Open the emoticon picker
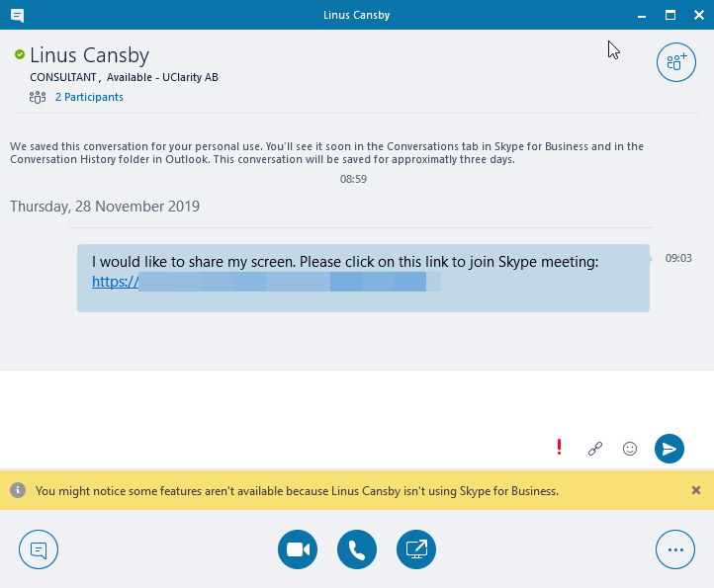The width and height of the screenshot is (714, 588). [630, 449]
